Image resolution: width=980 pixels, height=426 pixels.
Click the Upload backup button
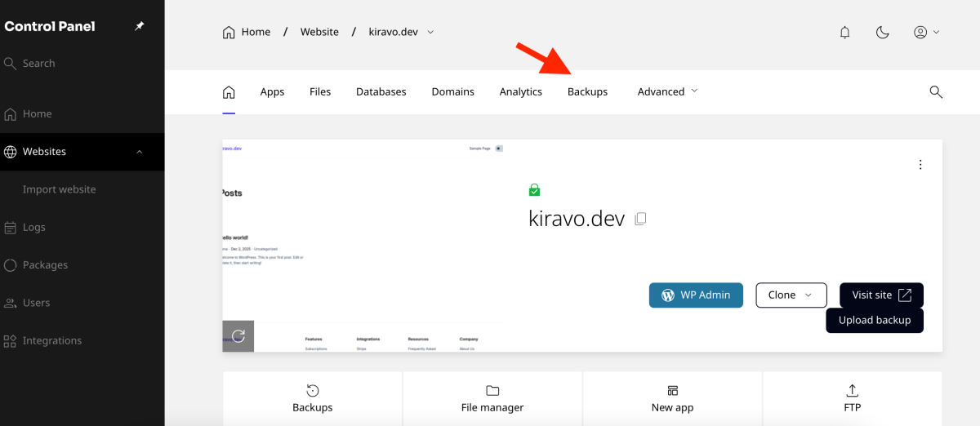pos(875,320)
